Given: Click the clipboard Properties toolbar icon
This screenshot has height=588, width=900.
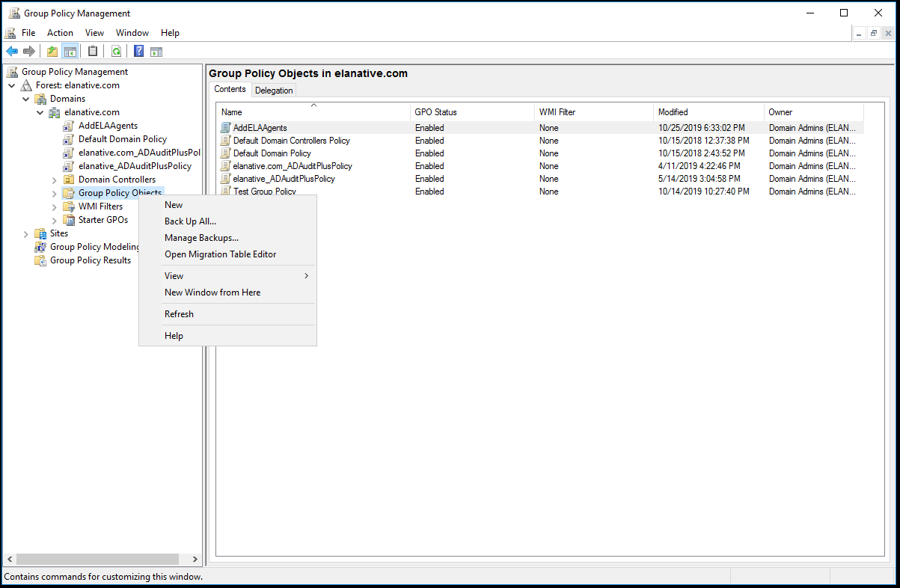Looking at the screenshot, I should point(93,52).
